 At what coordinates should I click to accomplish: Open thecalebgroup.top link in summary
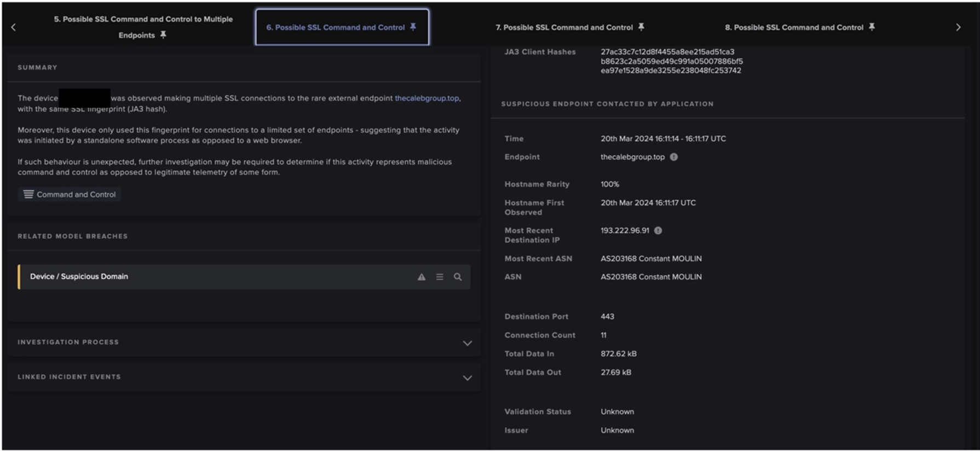click(x=427, y=98)
